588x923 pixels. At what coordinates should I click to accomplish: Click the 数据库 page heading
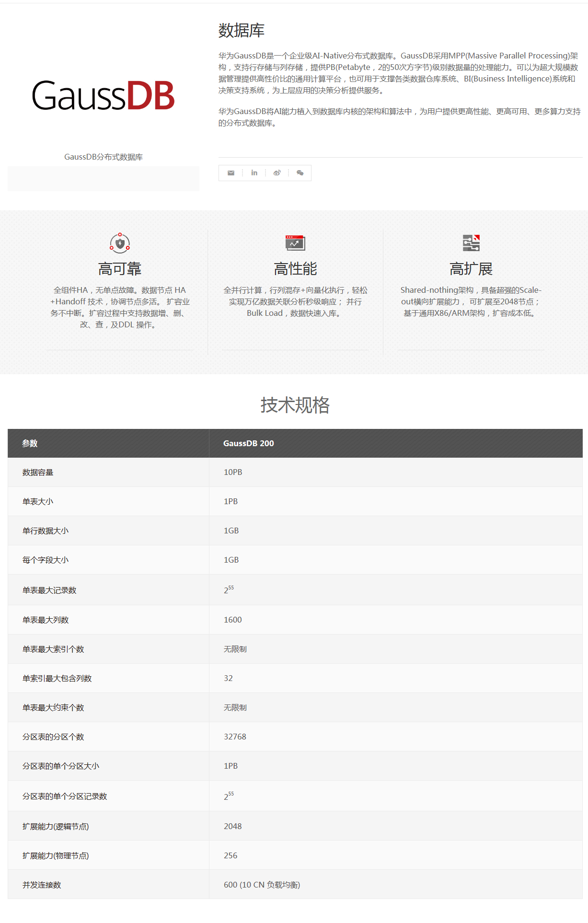coord(242,30)
